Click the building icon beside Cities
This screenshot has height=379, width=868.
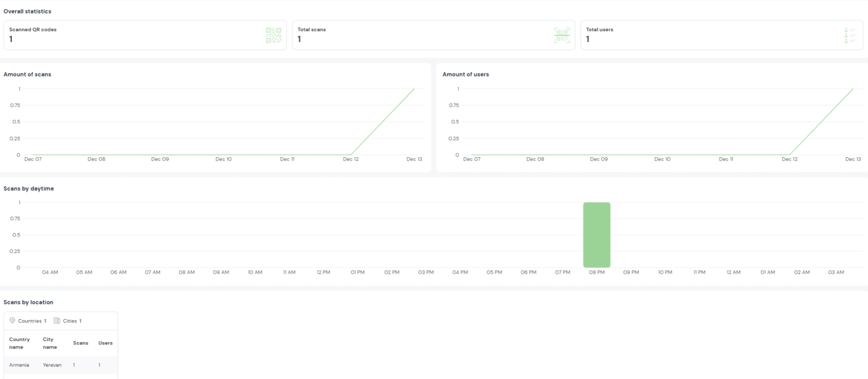(x=57, y=321)
